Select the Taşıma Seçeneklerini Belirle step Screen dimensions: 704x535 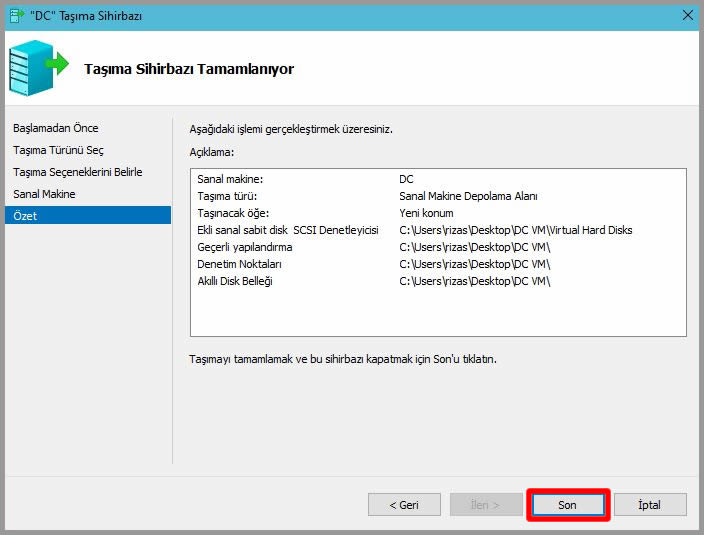[77, 172]
